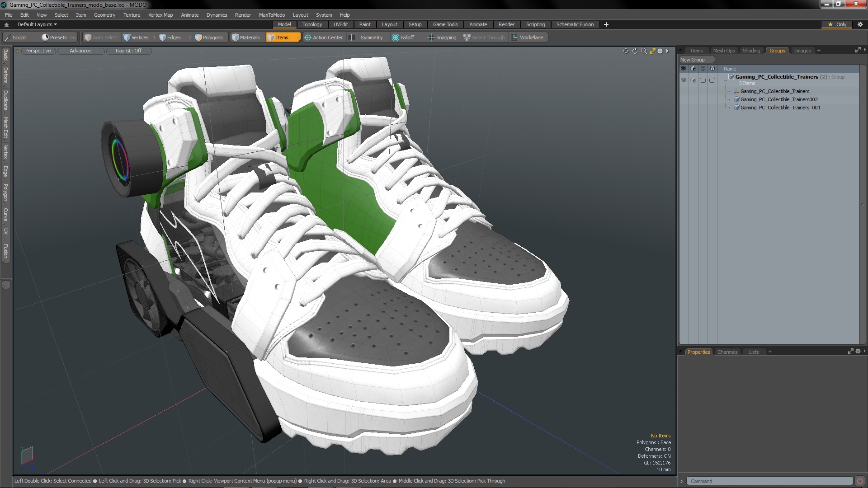868x488 pixels.
Task: Open the Deform vertical sidebar tab
Action: tap(5, 76)
